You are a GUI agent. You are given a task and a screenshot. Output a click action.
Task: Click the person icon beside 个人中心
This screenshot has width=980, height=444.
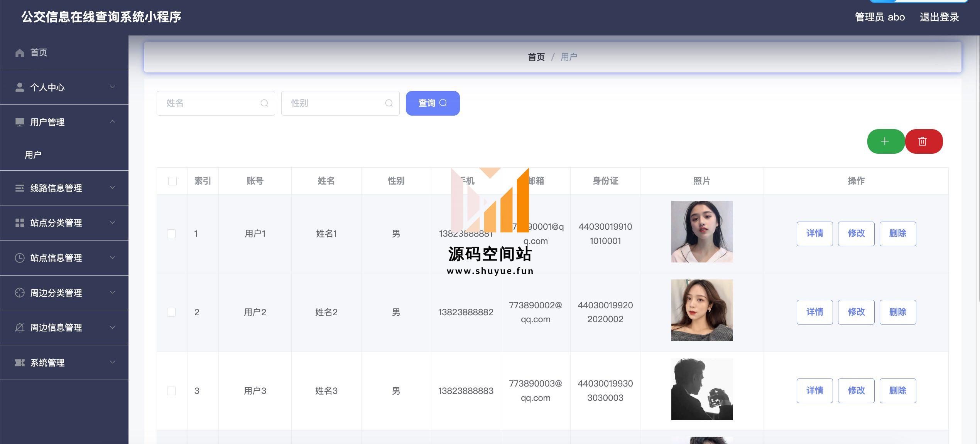click(x=20, y=87)
